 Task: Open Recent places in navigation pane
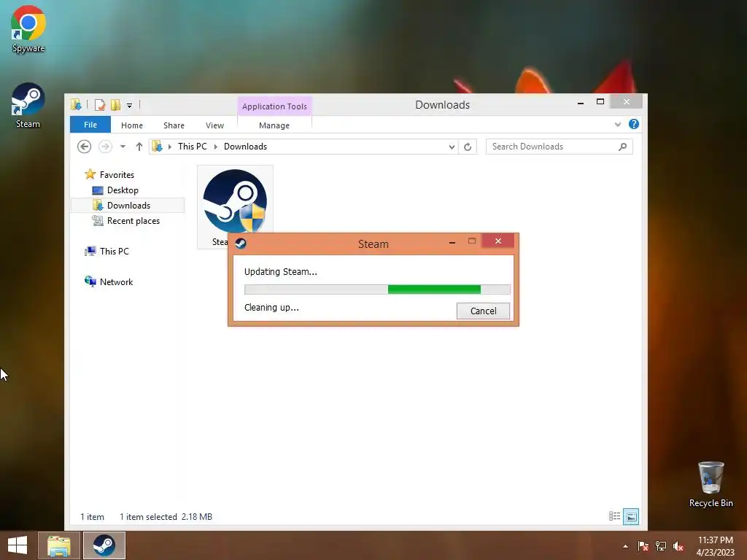click(x=133, y=220)
